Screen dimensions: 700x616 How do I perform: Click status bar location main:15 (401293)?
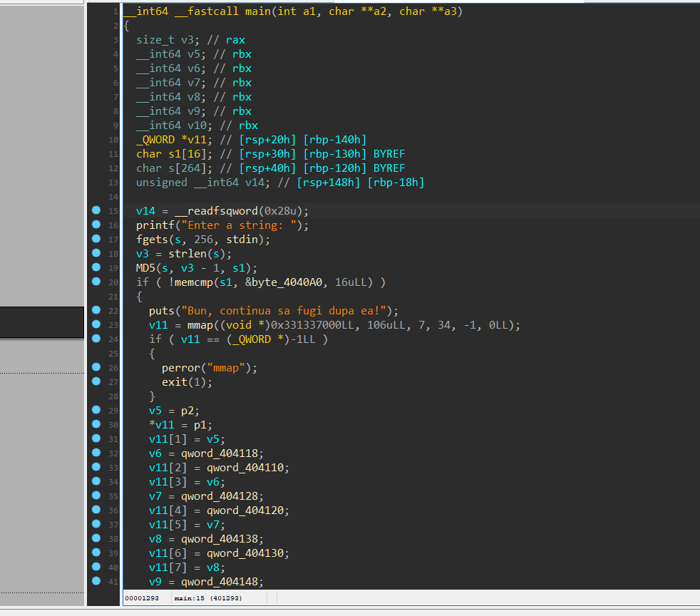click(x=208, y=598)
